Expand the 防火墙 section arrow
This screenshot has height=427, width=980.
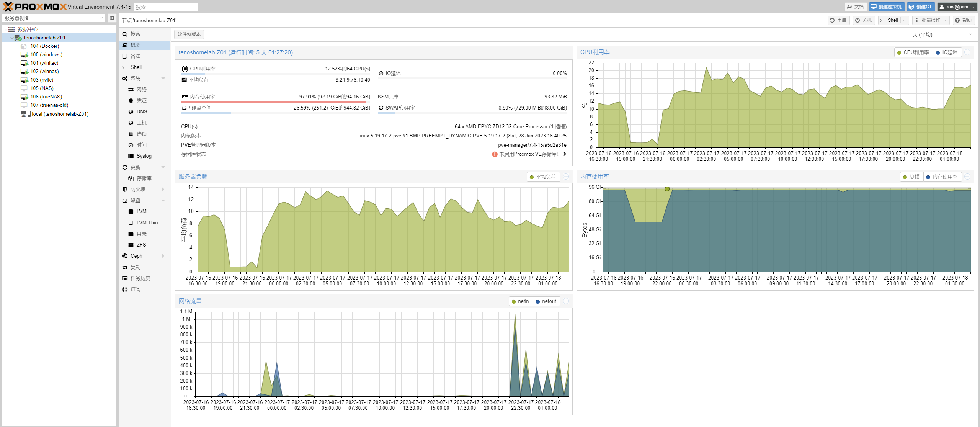pyautogui.click(x=163, y=190)
